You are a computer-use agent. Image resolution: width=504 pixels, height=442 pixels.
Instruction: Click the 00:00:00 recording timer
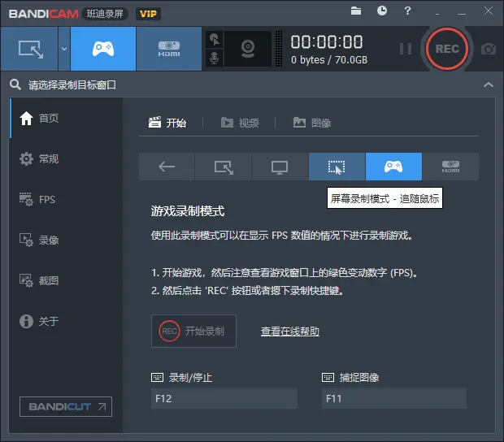(x=327, y=41)
